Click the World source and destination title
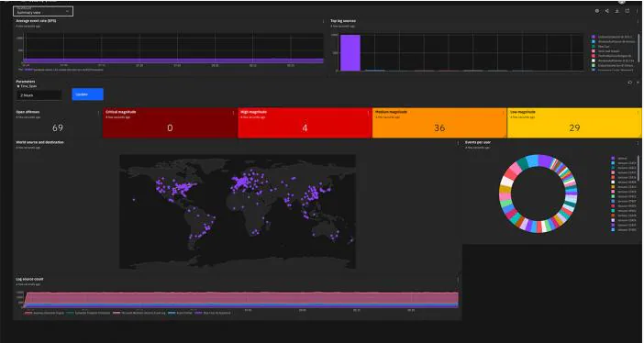 pos(39,142)
